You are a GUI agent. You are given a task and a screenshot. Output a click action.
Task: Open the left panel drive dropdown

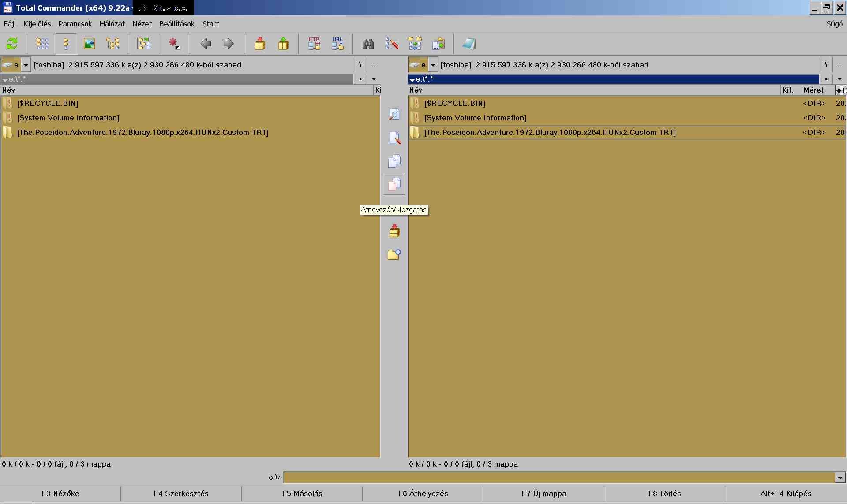[26, 65]
